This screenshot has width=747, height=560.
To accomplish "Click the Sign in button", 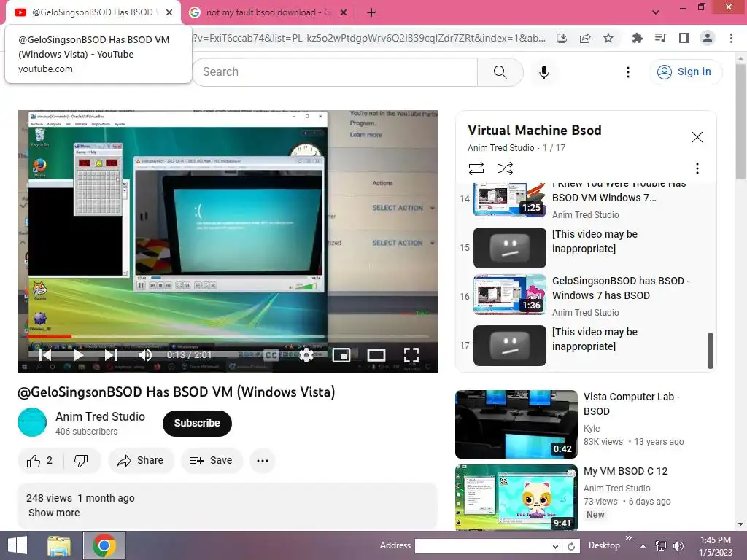I will pos(685,72).
